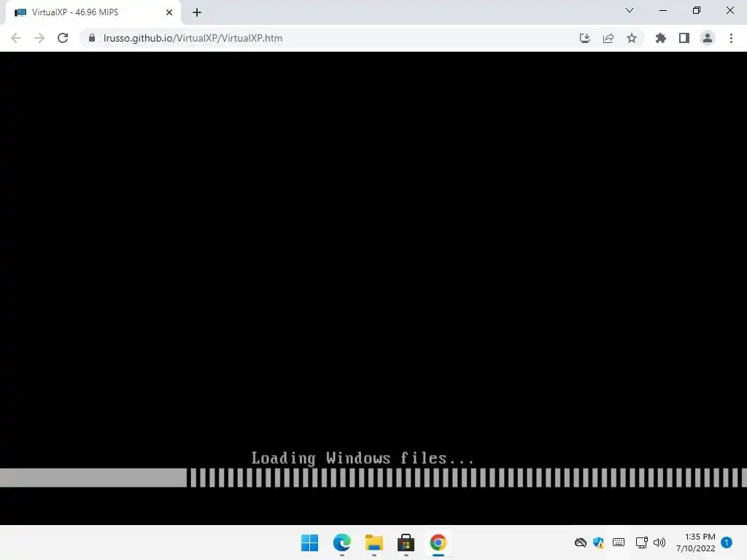The height and width of the screenshot is (560, 747).
Task: Click the address bar URL
Action: pos(193,38)
